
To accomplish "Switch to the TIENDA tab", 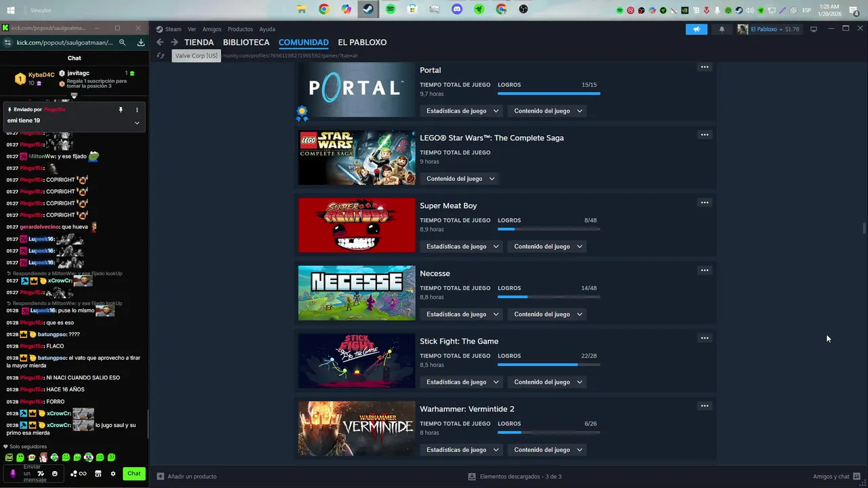I will 199,42.
